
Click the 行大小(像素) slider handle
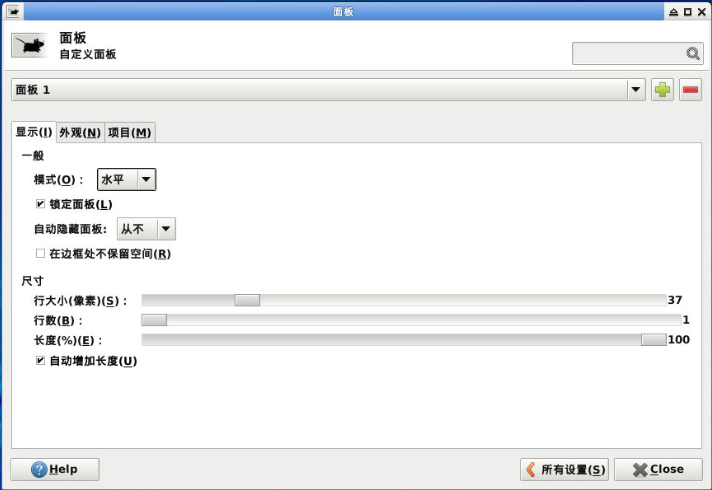(x=247, y=300)
